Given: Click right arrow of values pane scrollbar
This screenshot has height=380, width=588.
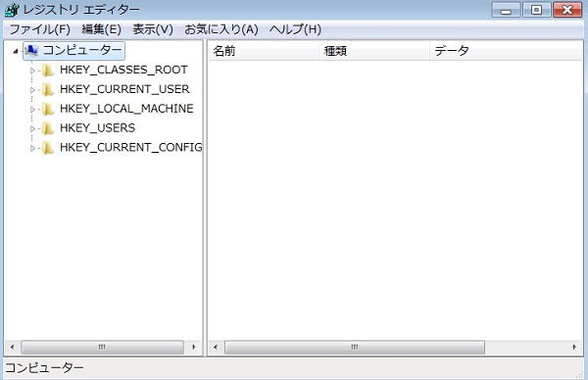Looking at the screenshot, I should pos(574,347).
